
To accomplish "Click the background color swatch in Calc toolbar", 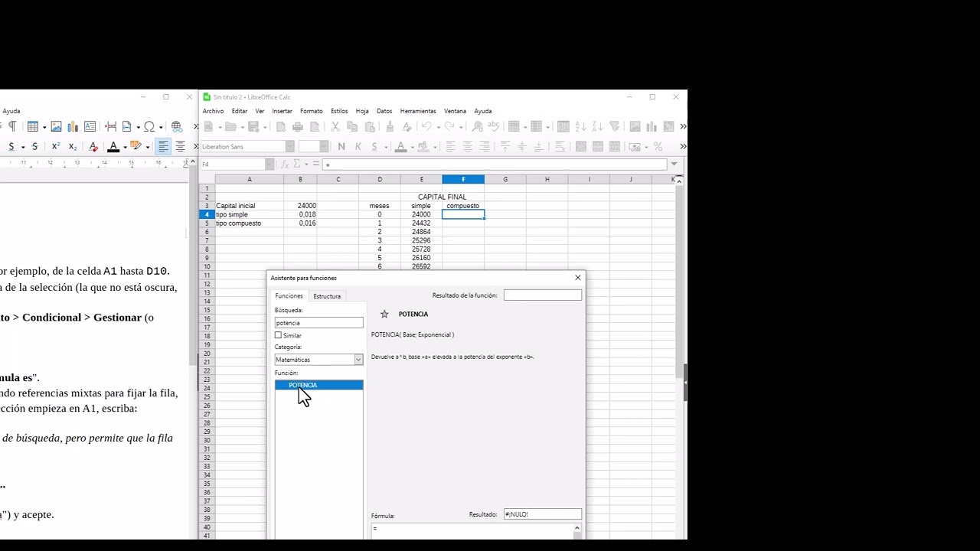I will 423,146.
